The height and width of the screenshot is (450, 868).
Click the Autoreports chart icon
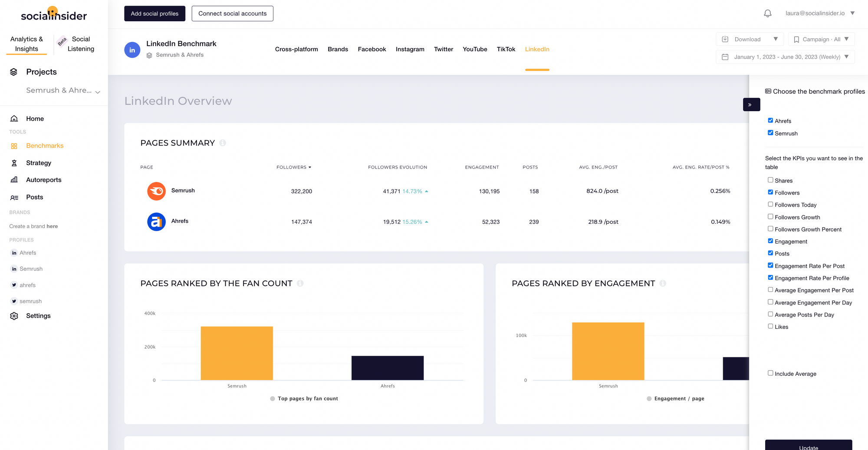pyautogui.click(x=14, y=180)
